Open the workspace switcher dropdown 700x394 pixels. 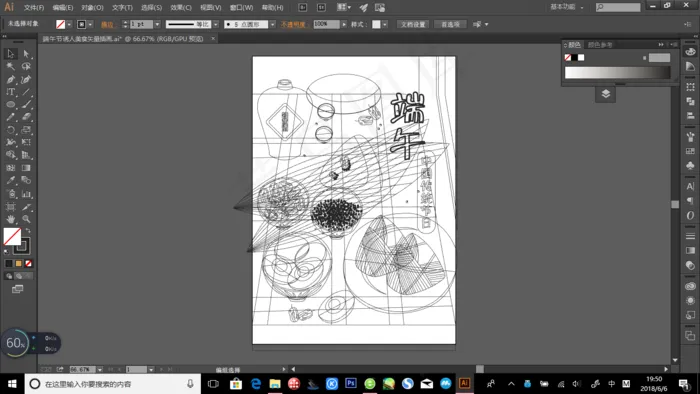pyautogui.click(x=567, y=7)
